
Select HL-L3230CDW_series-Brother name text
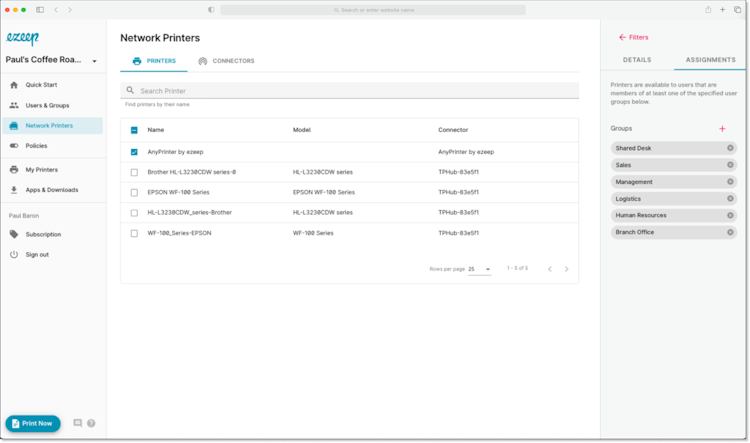(x=189, y=212)
